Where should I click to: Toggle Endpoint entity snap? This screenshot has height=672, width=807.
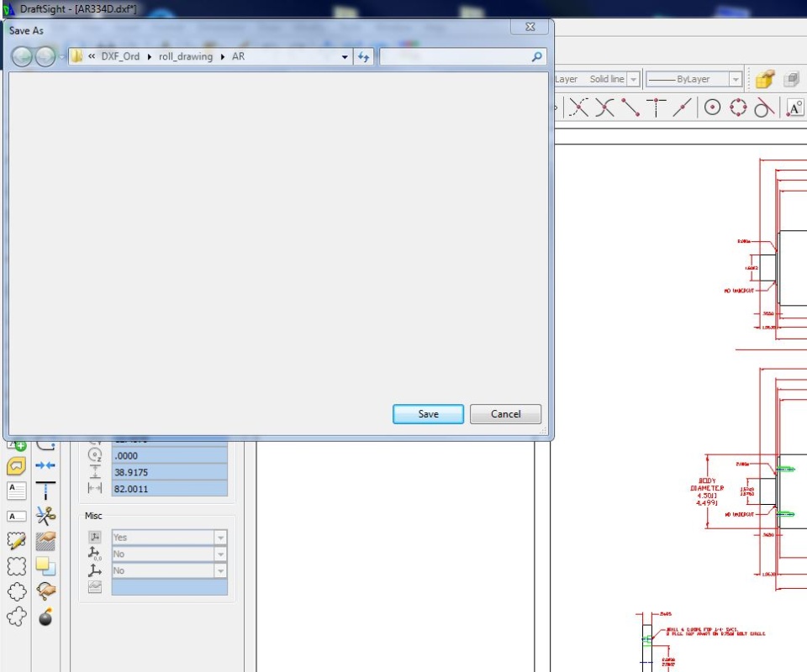pos(630,108)
